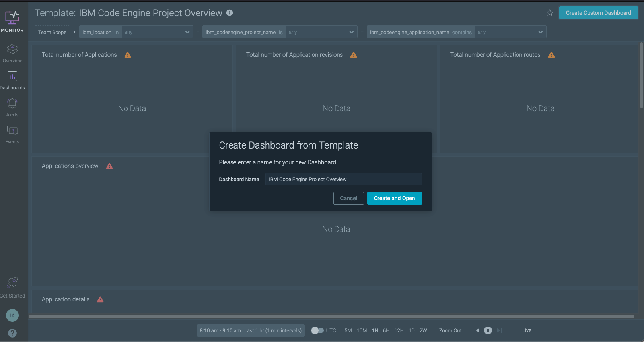Viewport: 644px width, 342px height.
Task: Step back to previous time interval
Action: click(477, 330)
